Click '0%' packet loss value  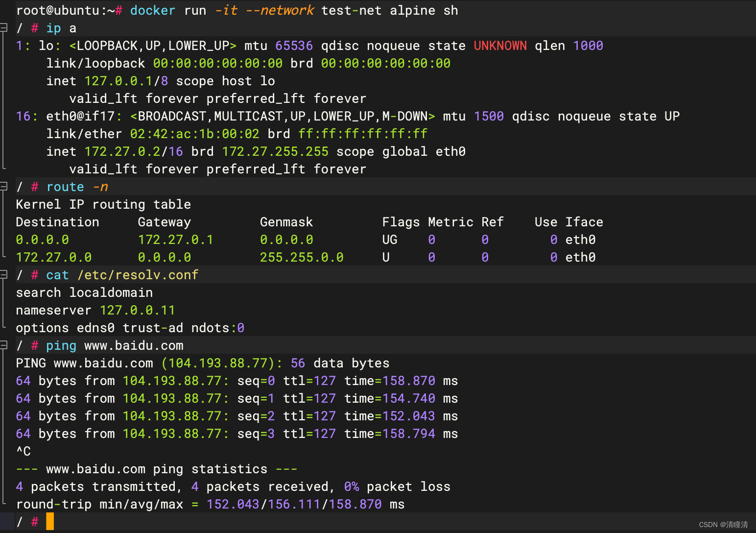click(x=351, y=486)
